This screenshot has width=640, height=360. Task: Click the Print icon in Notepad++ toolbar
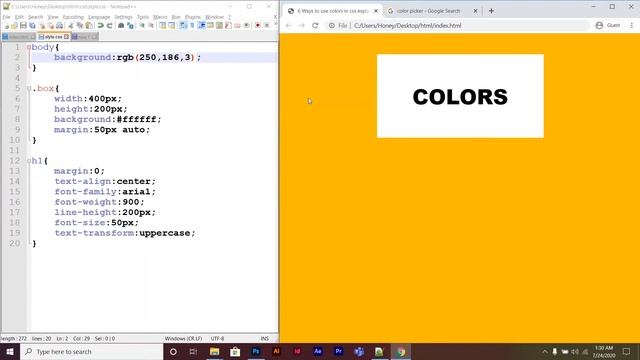(x=60, y=26)
